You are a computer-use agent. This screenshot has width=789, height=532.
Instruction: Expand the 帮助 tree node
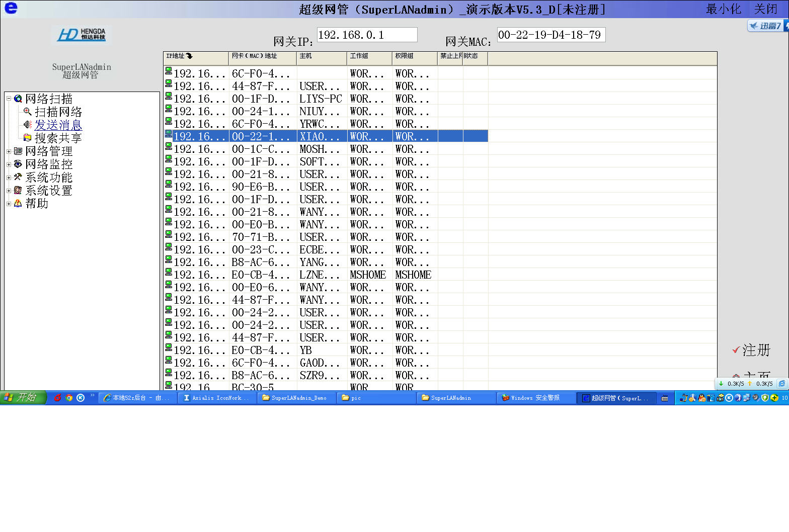point(9,204)
